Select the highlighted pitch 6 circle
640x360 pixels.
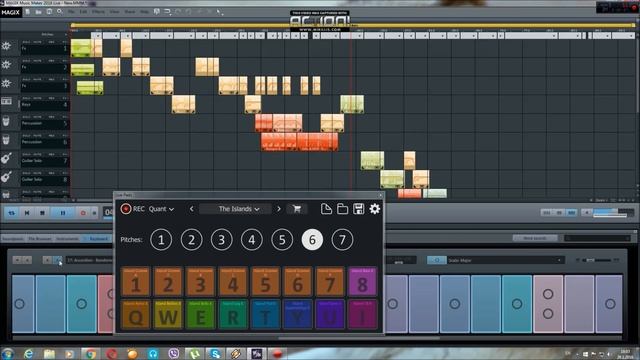point(312,240)
